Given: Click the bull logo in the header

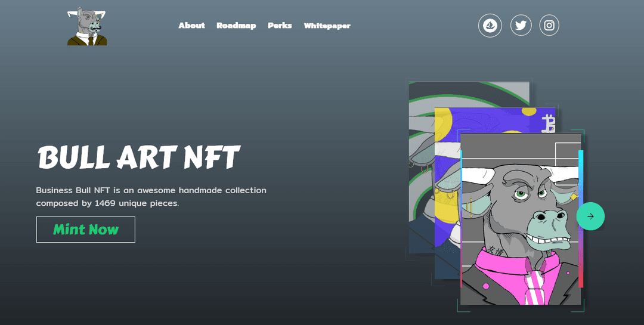Looking at the screenshot, I should point(87,27).
